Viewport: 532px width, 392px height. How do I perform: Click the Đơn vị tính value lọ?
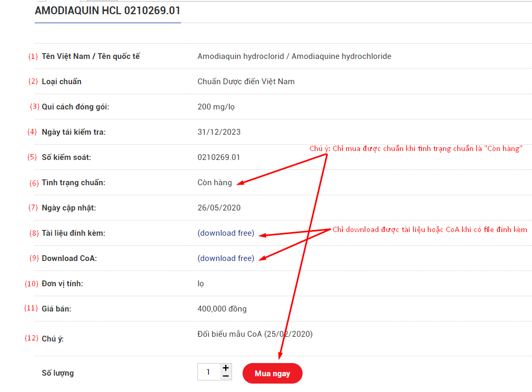click(201, 284)
